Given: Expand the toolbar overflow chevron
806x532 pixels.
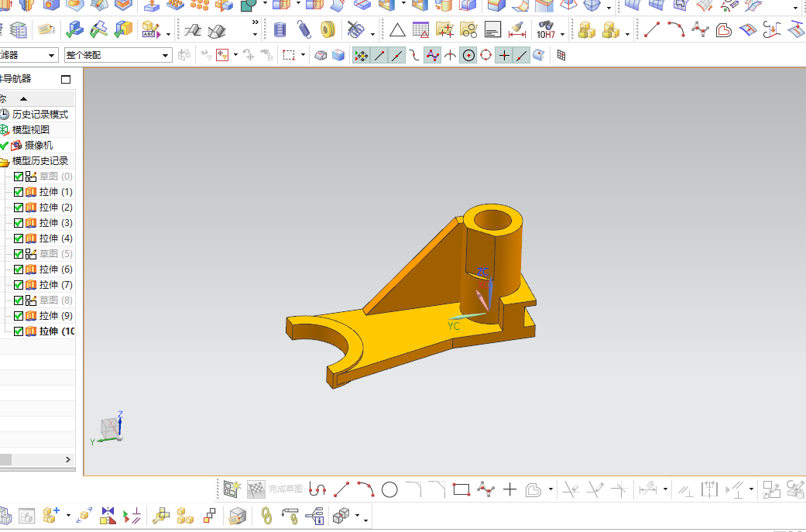Looking at the screenshot, I should click(255, 22).
